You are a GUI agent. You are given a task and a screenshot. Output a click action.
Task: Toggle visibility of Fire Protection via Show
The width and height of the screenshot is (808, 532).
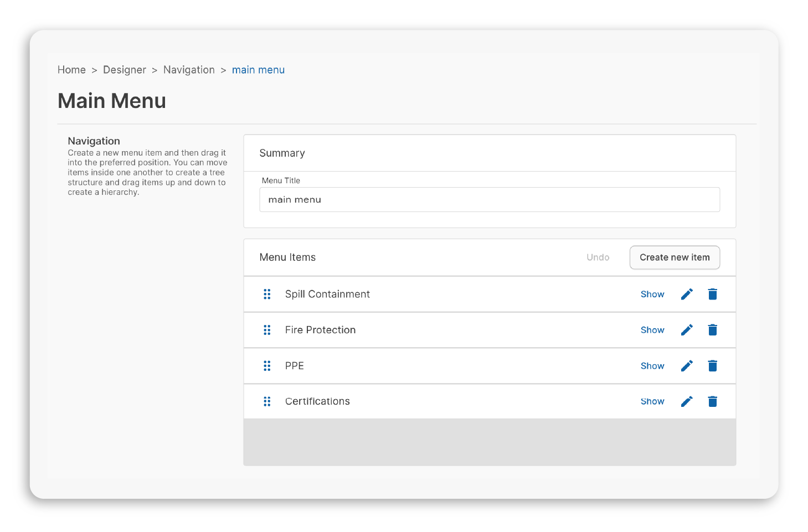coord(652,329)
